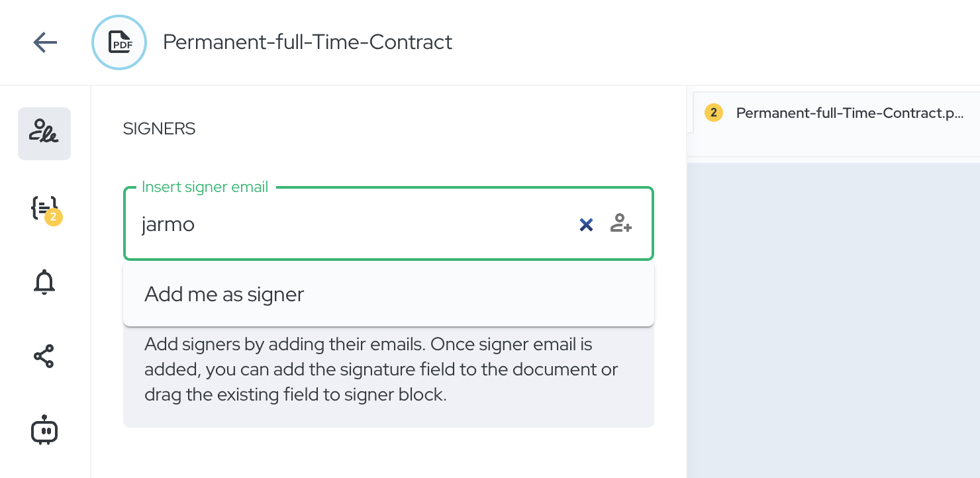Click the "Insert signer email" floating label
The height and width of the screenshot is (478, 980).
pos(205,187)
